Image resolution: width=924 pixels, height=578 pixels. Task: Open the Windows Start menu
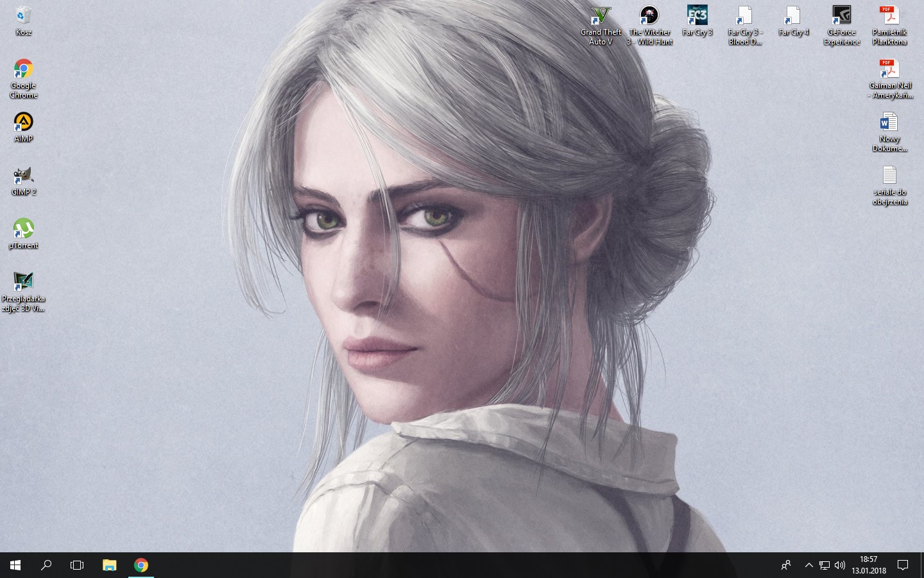pos(15,565)
